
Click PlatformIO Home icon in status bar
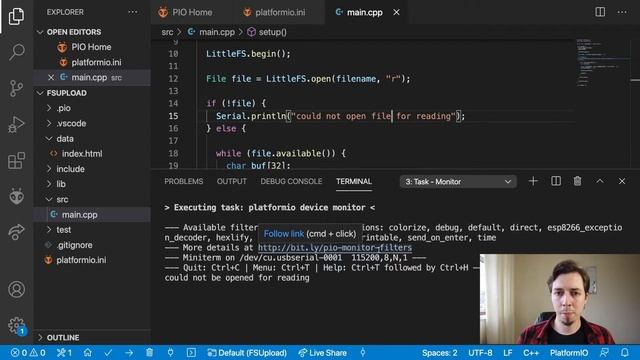click(87, 353)
